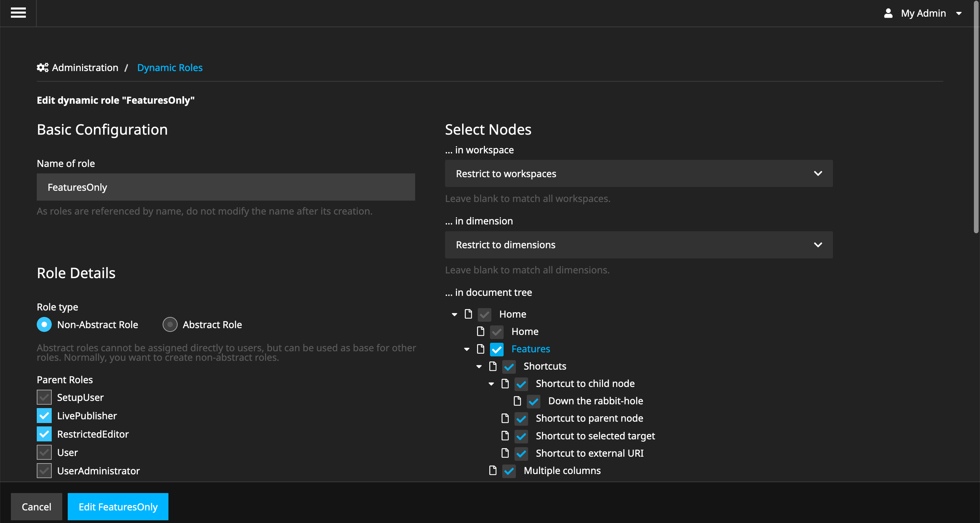980x523 pixels.
Task: Click the user profile icon
Action: coord(888,13)
